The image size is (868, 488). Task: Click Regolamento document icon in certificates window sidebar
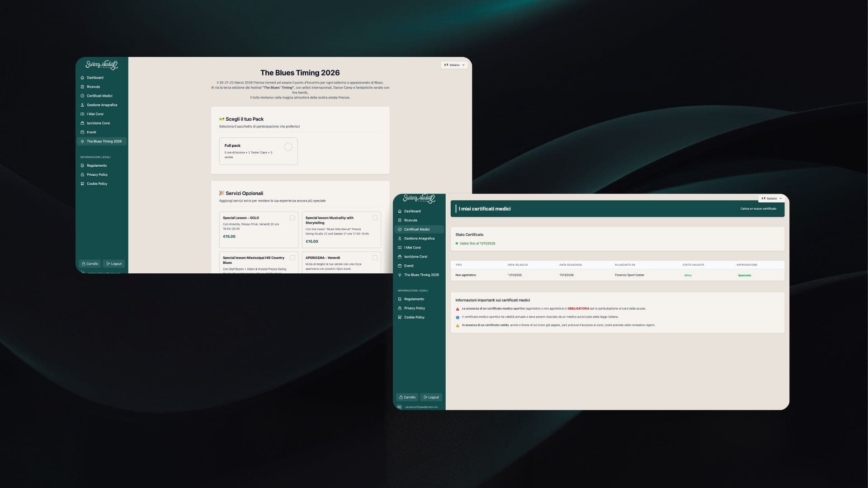(x=400, y=299)
